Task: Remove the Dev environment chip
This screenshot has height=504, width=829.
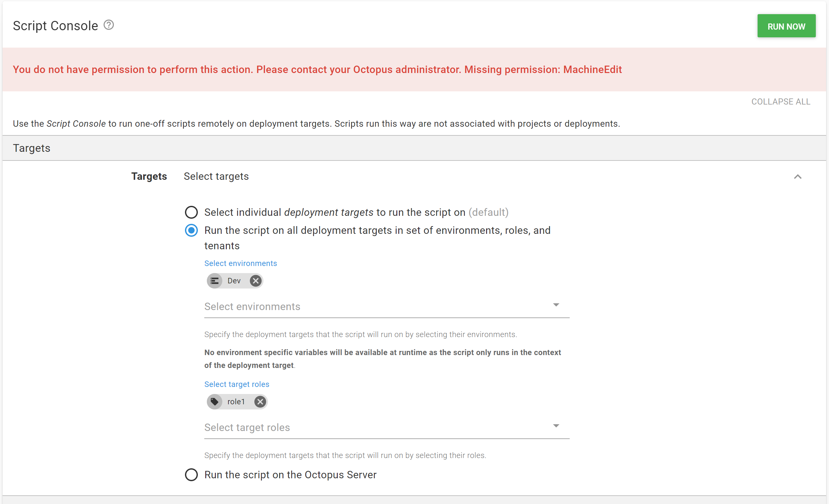Action: [x=255, y=280]
